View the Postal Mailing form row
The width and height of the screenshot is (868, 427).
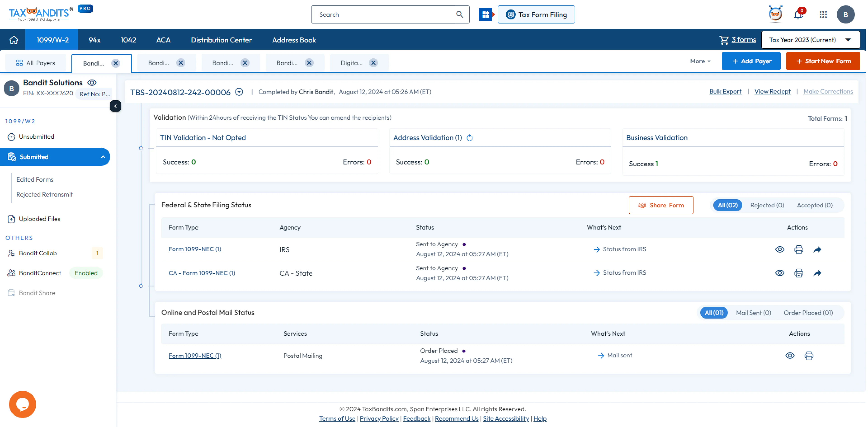tap(790, 356)
